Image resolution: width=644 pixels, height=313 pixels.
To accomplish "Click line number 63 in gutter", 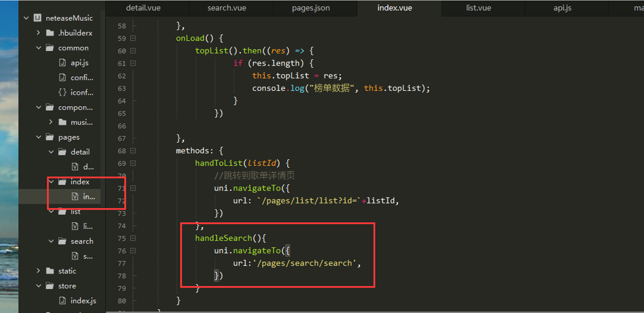I will (x=122, y=88).
